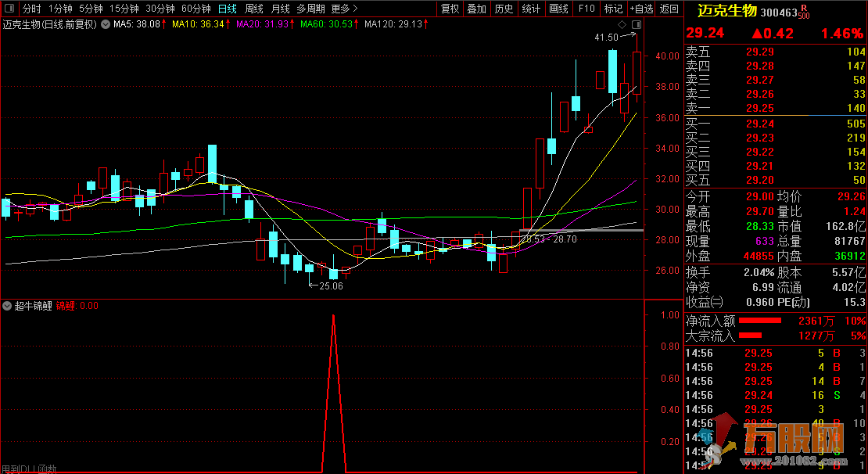Expand the 更多 periods menu
The image size is (868, 474).
[344, 9]
